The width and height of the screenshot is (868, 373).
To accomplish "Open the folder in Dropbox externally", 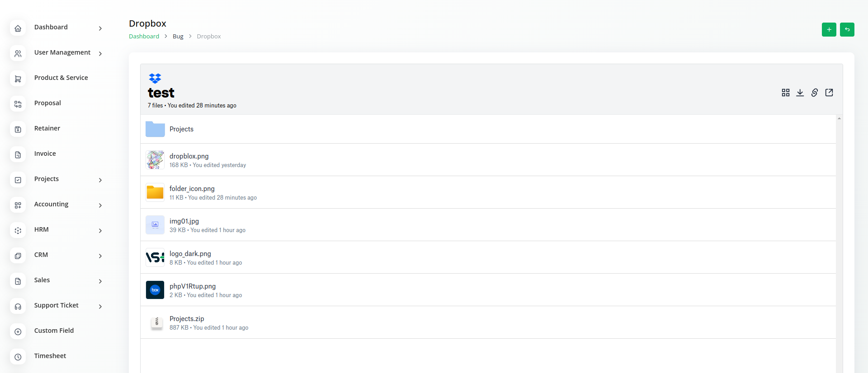I will tap(829, 93).
